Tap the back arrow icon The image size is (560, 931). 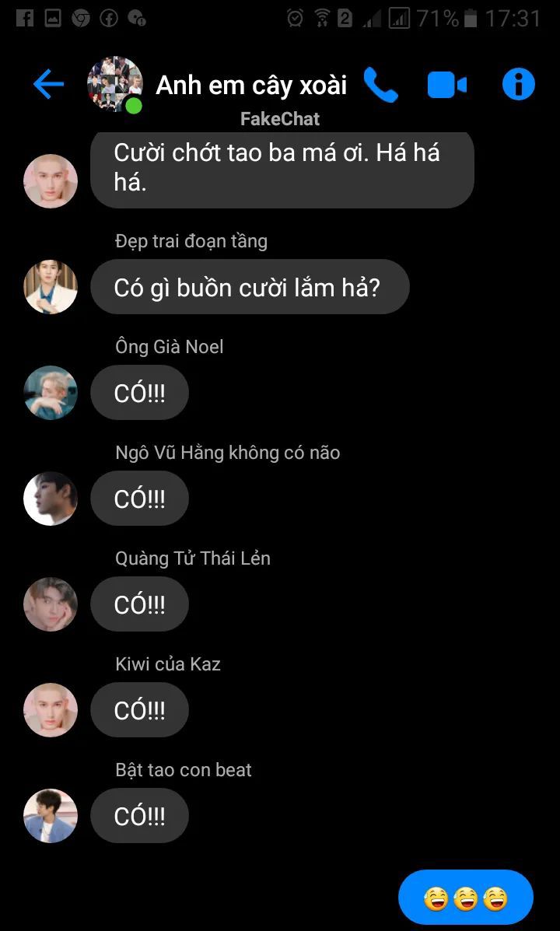[x=49, y=84]
